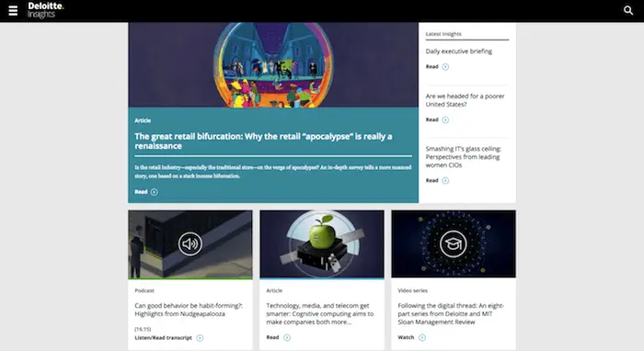
Task: Click the featured retail illustration banner image
Action: (273, 65)
